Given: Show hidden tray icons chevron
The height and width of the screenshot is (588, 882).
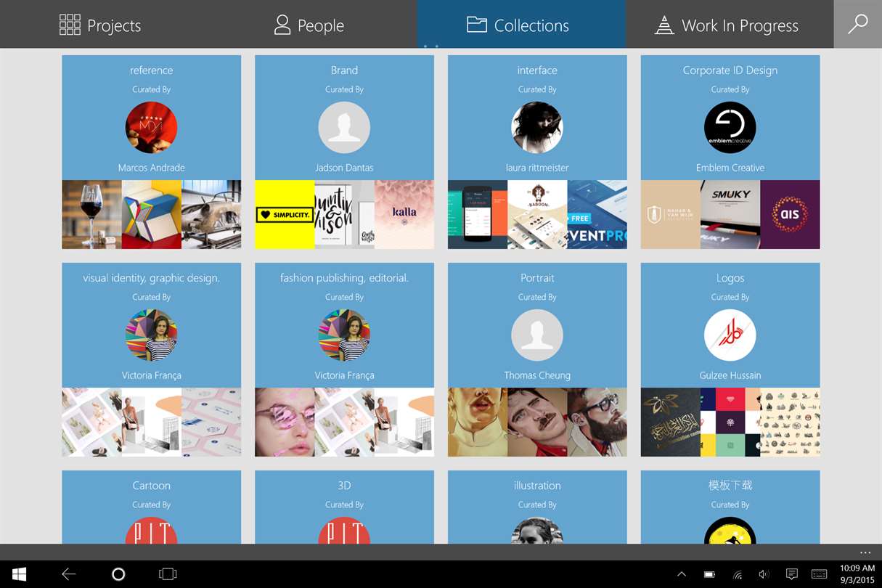Looking at the screenshot, I should coord(682,574).
